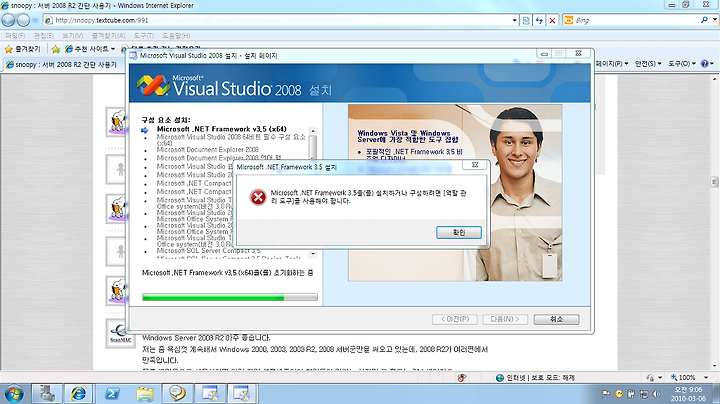Click the Stop (red X) icon
The height and width of the screenshot is (404, 720).
point(552,20)
